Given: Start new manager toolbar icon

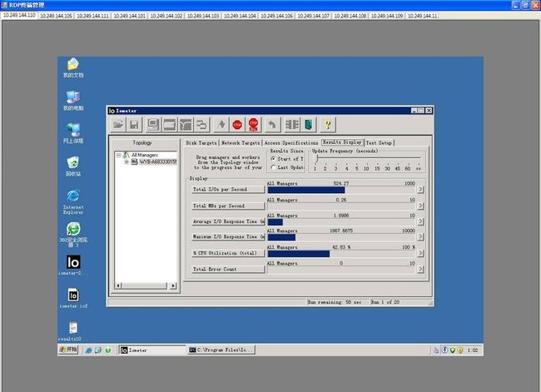Looking at the screenshot, I should pos(153,125).
